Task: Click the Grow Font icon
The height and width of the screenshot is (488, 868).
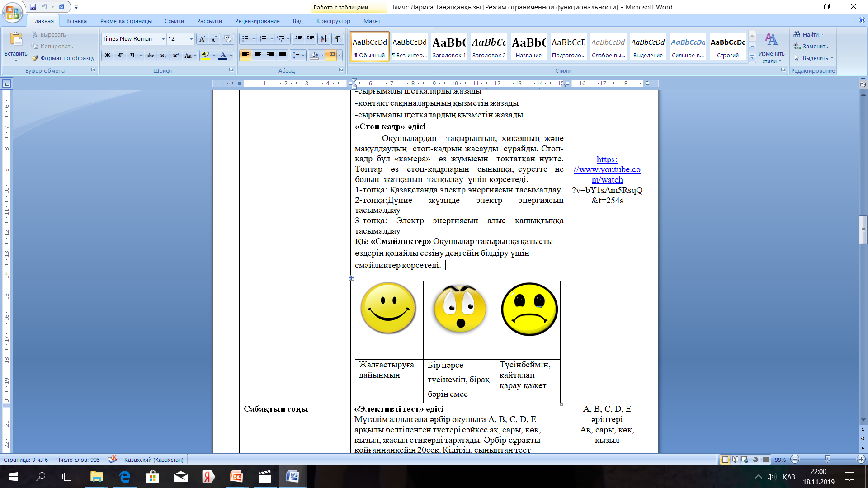Action: click(202, 39)
